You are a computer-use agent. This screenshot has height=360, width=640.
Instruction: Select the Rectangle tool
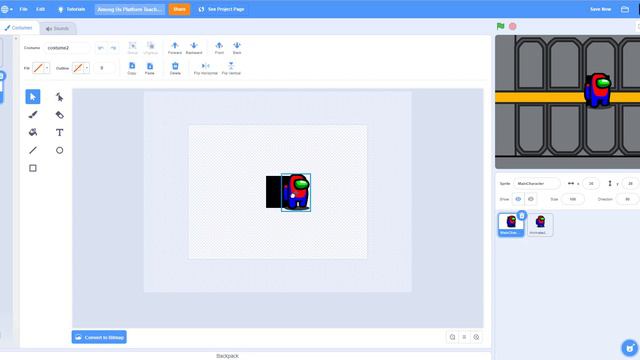(33, 168)
